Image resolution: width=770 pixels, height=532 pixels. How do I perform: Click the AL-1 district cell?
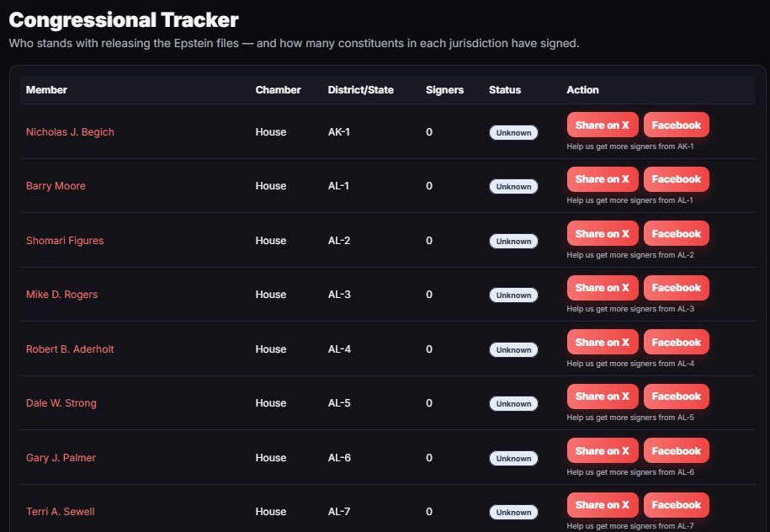[339, 186]
